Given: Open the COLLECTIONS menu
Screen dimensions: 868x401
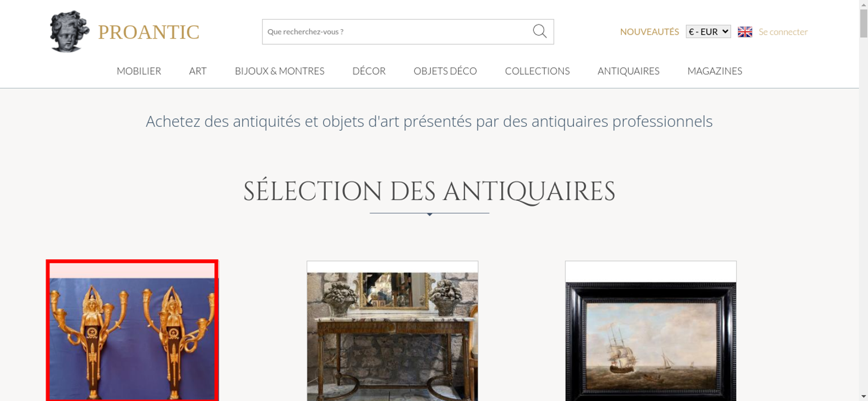Looking at the screenshot, I should click(537, 71).
